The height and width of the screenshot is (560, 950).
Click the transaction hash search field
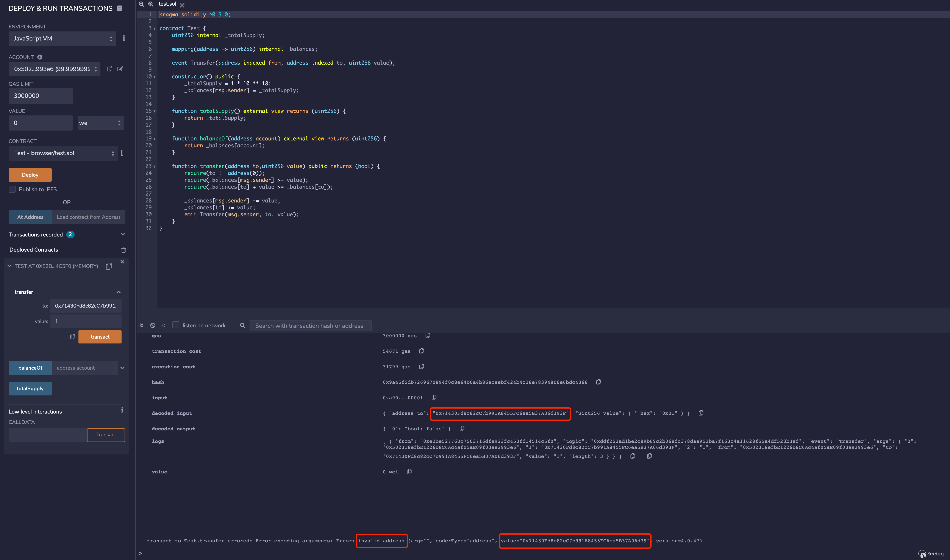click(x=310, y=326)
